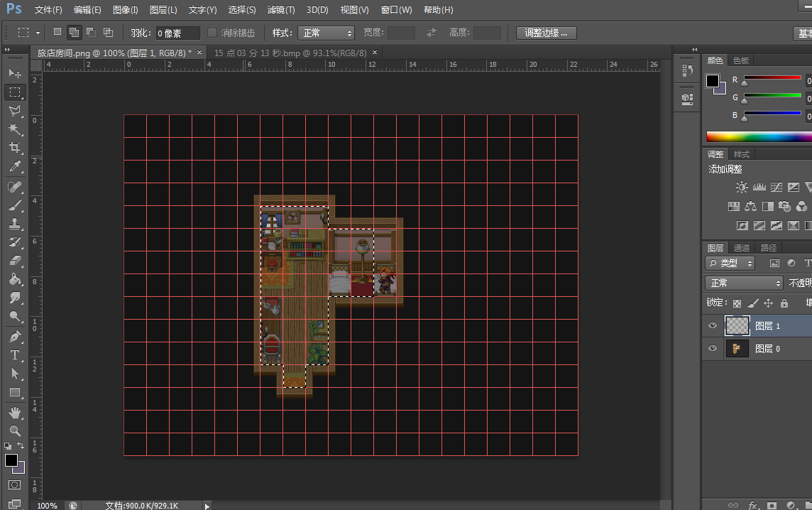Collapse right panels double-arrow
Screen dimensions: 812x510
pyautogui.click(x=694, y=49)
